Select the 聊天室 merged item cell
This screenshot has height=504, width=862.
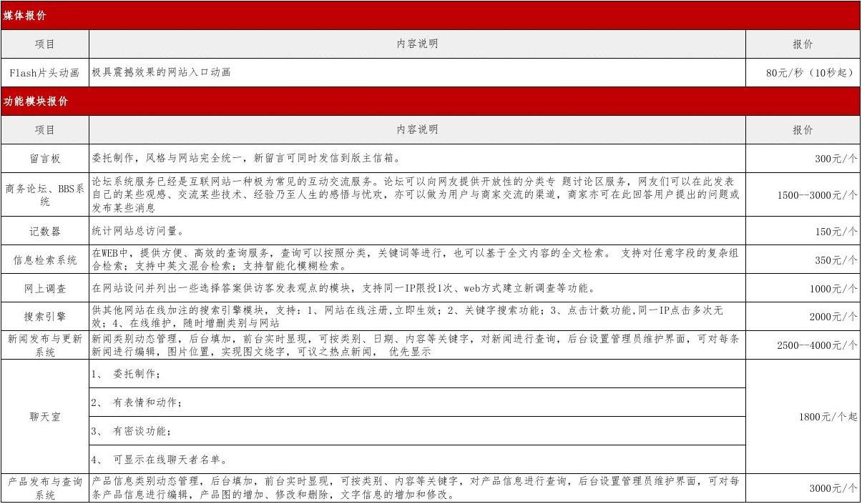[x=45, y=417]
